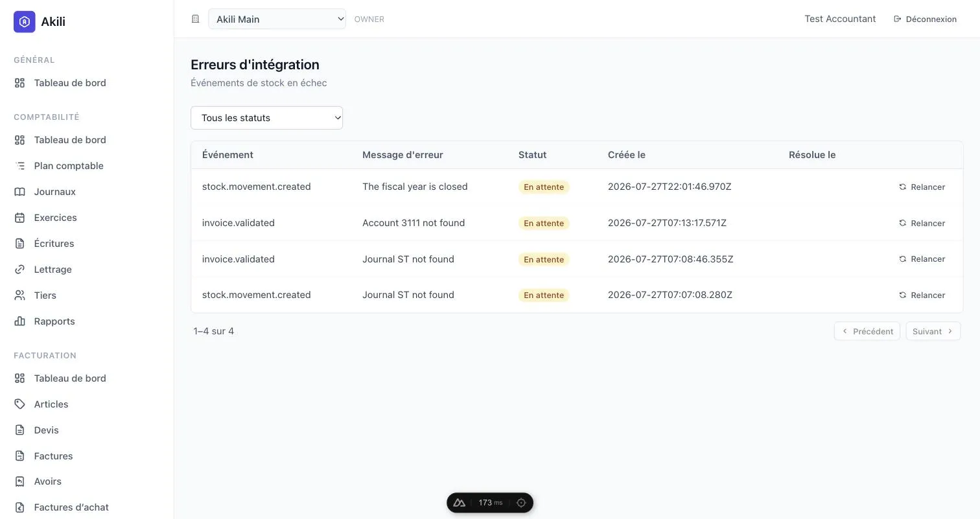Open Devis menu entry
This screenshot has height=519, width=980.
pyautogui.click(x=46, y=430)
